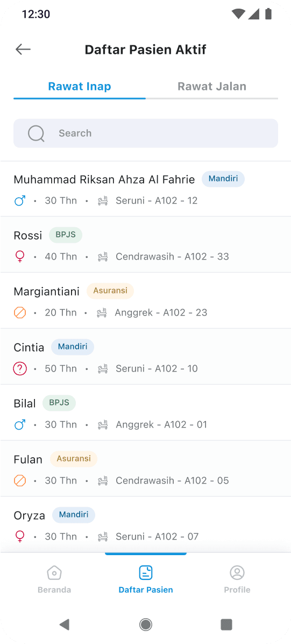Switch to the Rawat Jalan tab
Screen dimensions: 291x644
coord(212,87)
